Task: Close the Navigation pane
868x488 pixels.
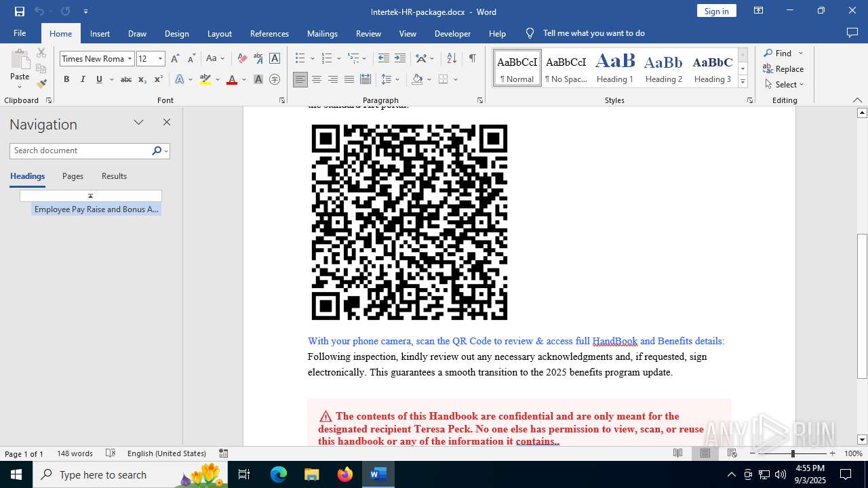Action: click(x=167, y=123)
